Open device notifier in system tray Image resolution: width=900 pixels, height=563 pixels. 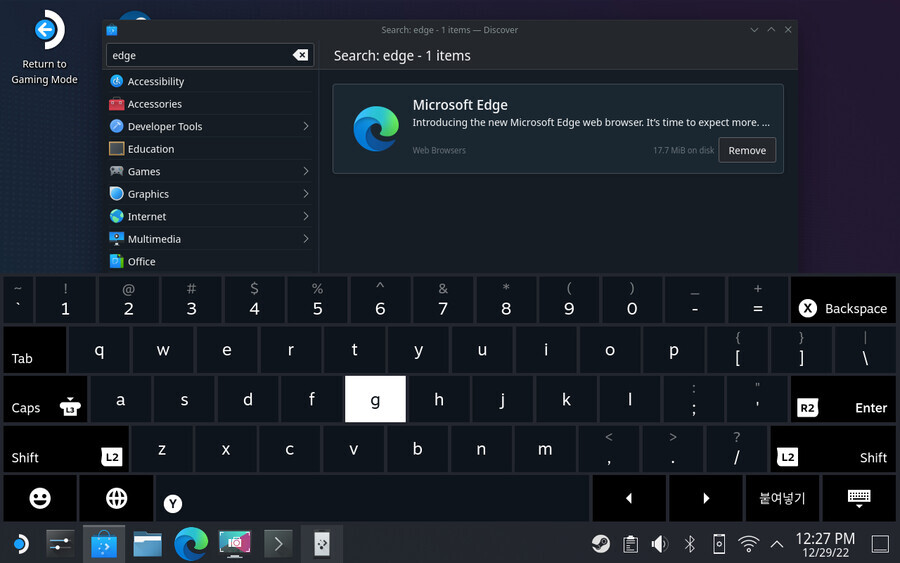click(x=719, y=543)
